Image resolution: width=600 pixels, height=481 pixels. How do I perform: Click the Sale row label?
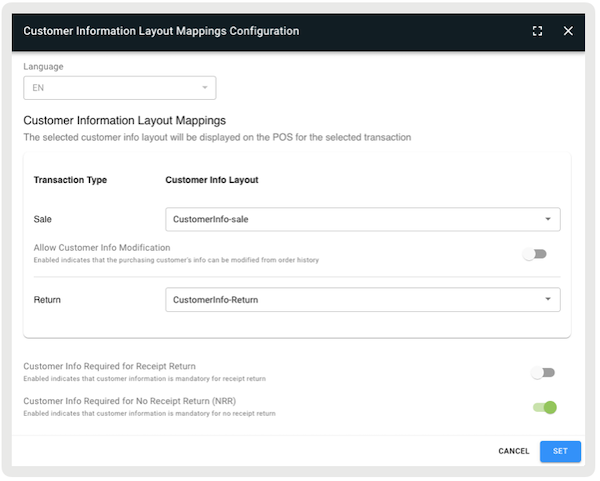[x=42, y=219]
